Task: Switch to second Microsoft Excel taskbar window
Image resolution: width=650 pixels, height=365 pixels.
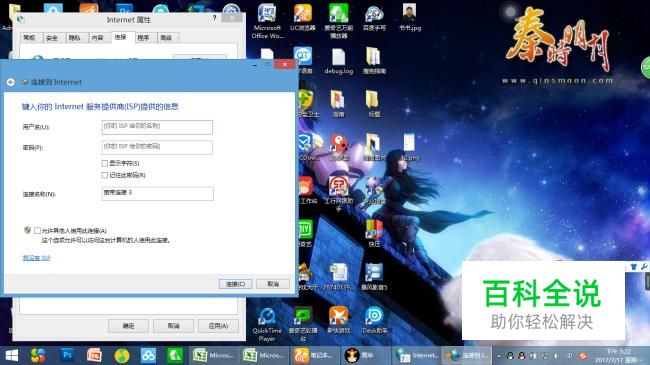Action: (264, 355)
